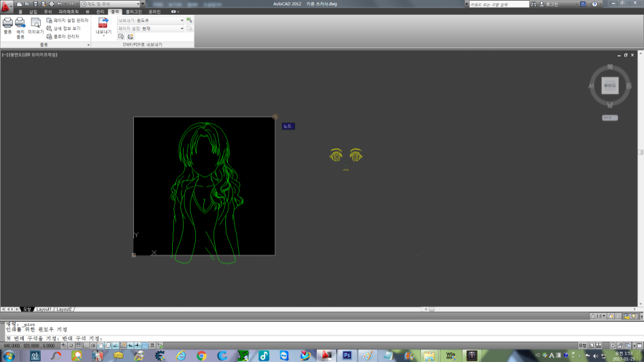Switch to the Annotate (주석) ribbon tab

48,12
